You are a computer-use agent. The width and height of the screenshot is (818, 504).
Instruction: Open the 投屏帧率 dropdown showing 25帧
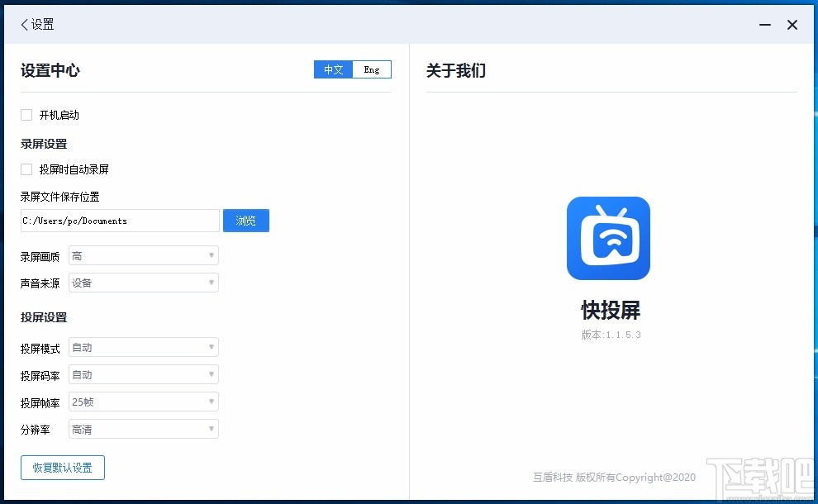[144, 402]
